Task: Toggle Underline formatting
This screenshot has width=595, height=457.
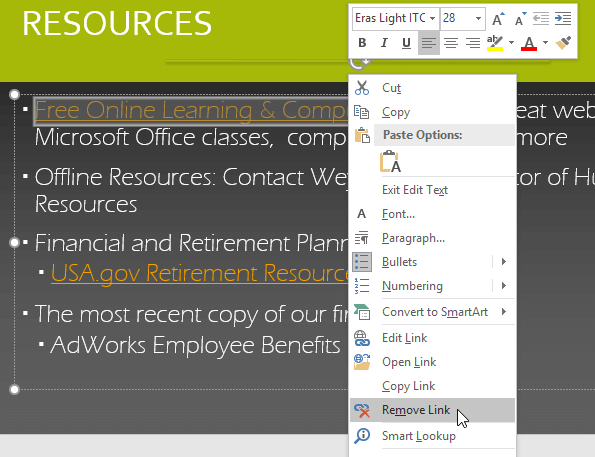Action: point(406,43)
